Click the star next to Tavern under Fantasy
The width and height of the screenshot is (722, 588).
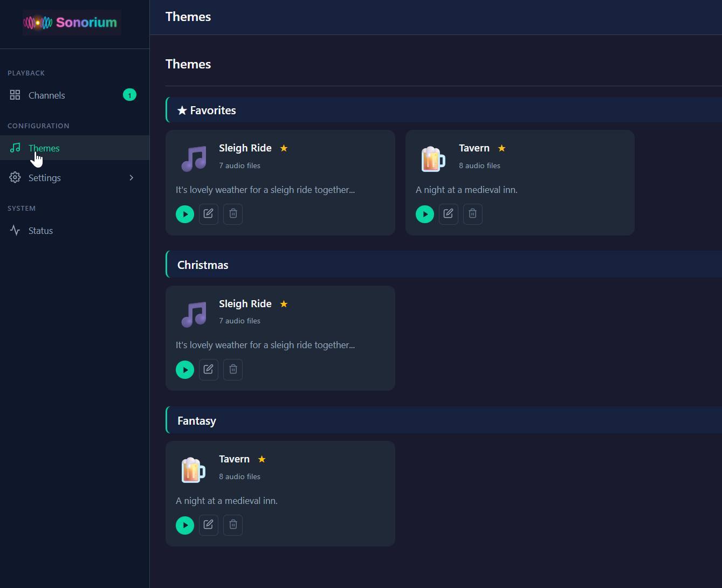tap(262, 459)
